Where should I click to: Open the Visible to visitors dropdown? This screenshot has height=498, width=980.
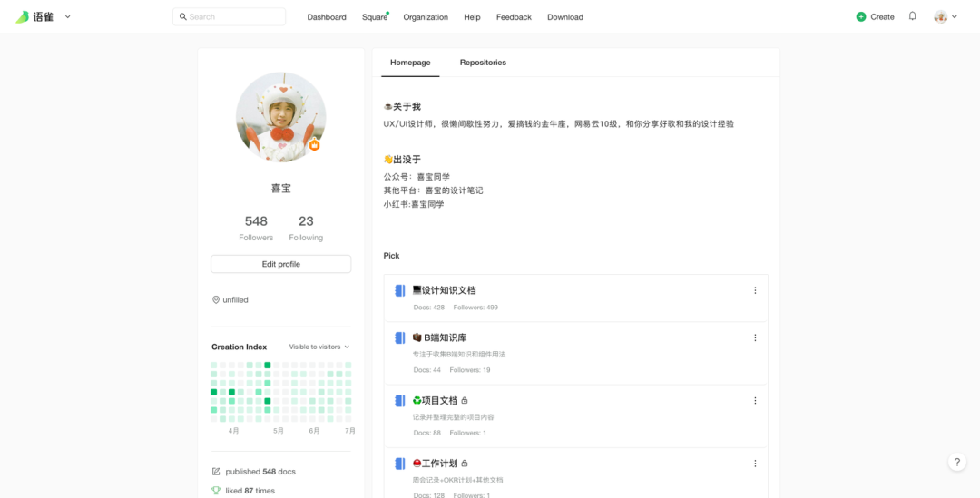pyautogui.click(x=319, y=347)
